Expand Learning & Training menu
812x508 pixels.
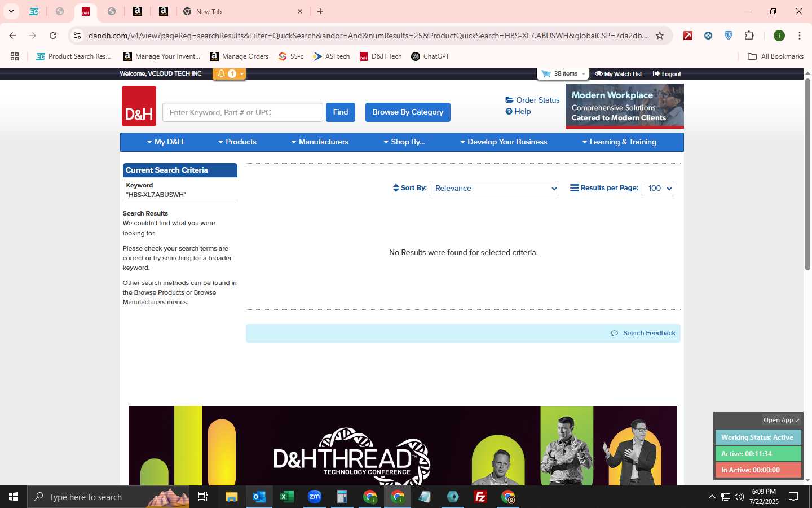click(619, 142)
